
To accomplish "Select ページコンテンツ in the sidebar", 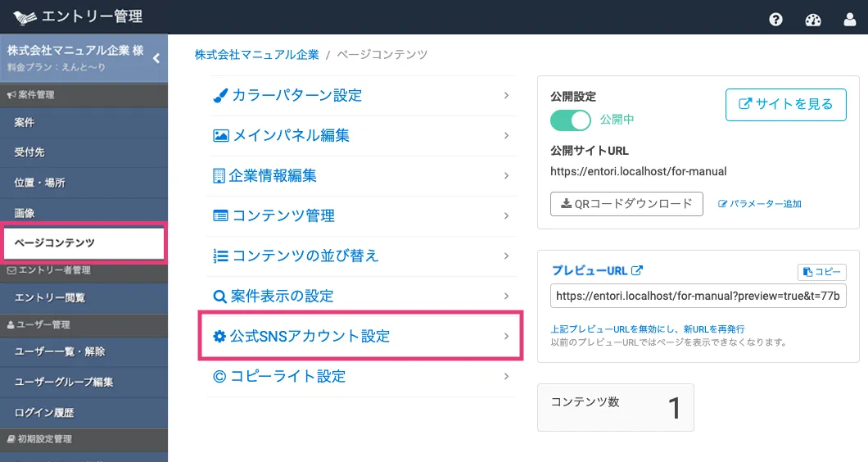I will (84, 242).
